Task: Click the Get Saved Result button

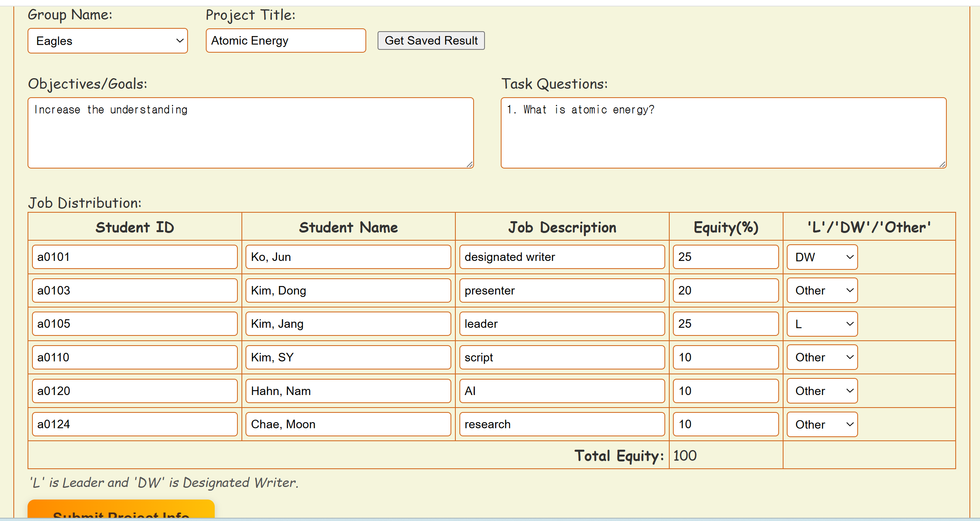Action: [431, 41]
